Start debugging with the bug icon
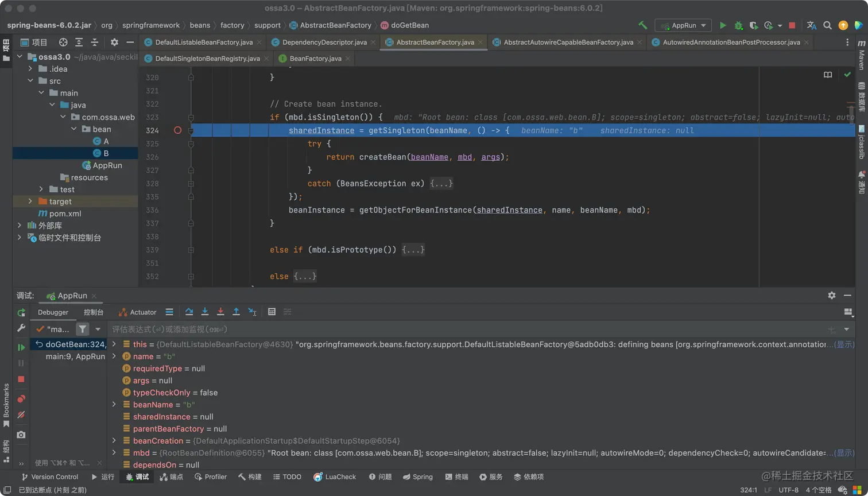868x496 pixels. pyautogui.click(x=739, y=25)
